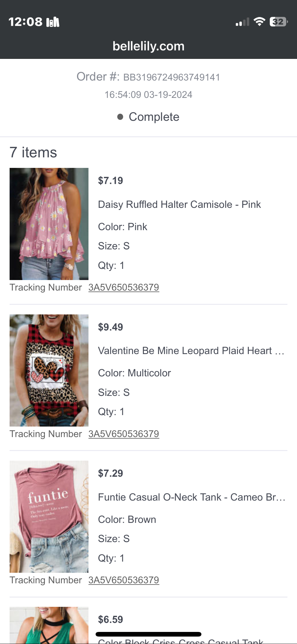Tap the activity icon beside the clock
Viewport: 297px width, 644px height.
point(53,22)
